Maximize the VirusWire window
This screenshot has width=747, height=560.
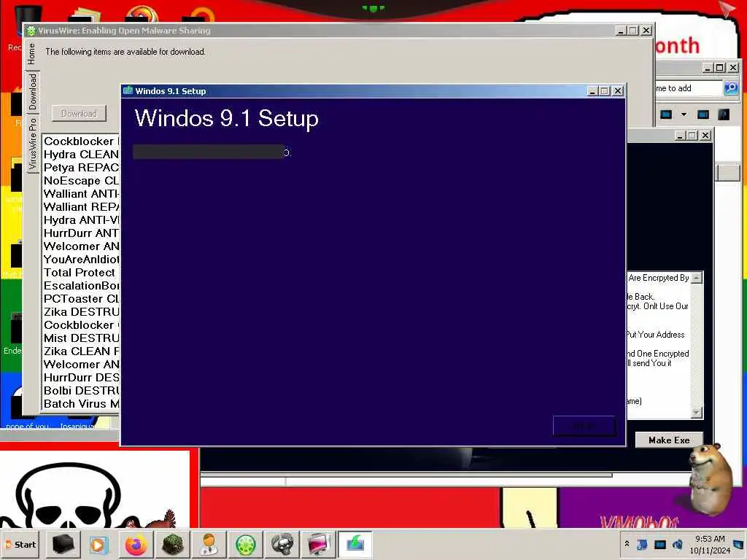tap(633, 31)
